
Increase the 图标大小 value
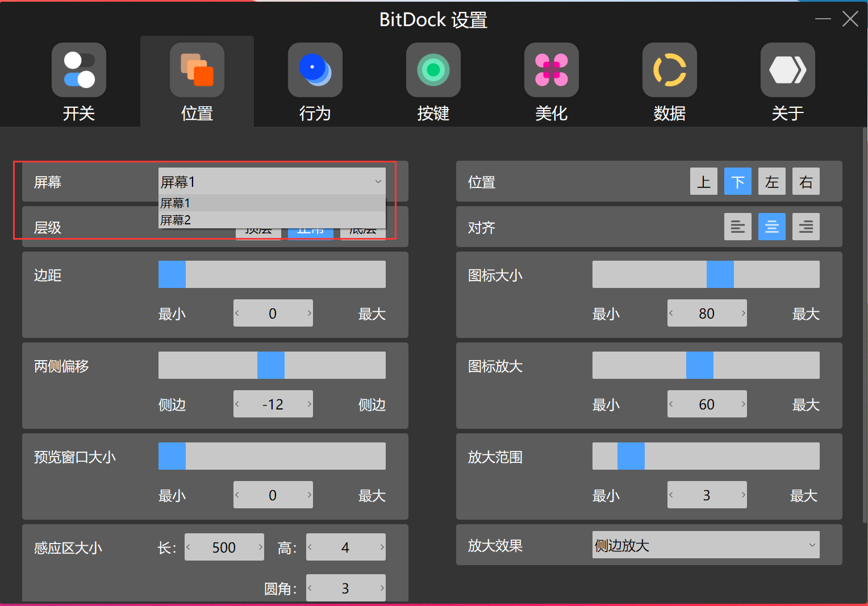point(743,313)
